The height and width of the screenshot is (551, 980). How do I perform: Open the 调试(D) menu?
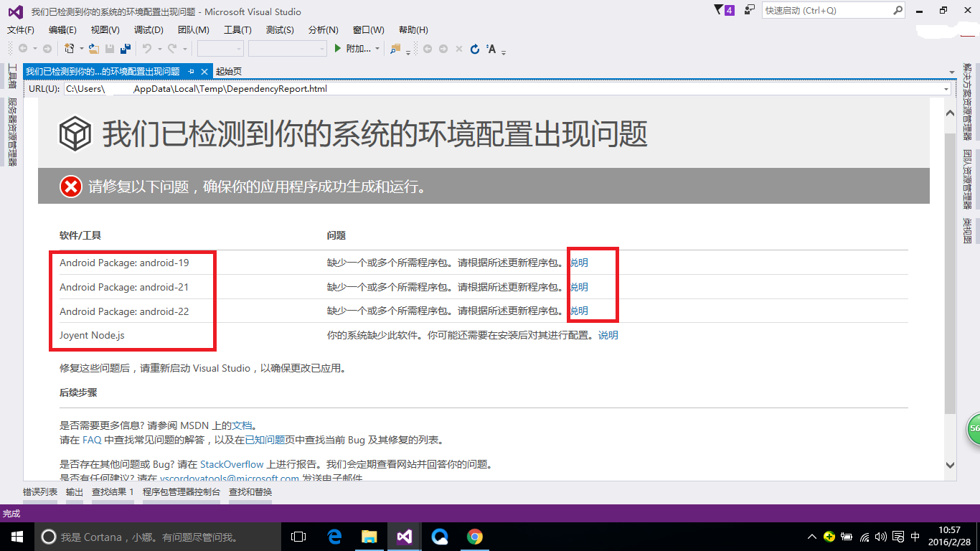point(149,29)
